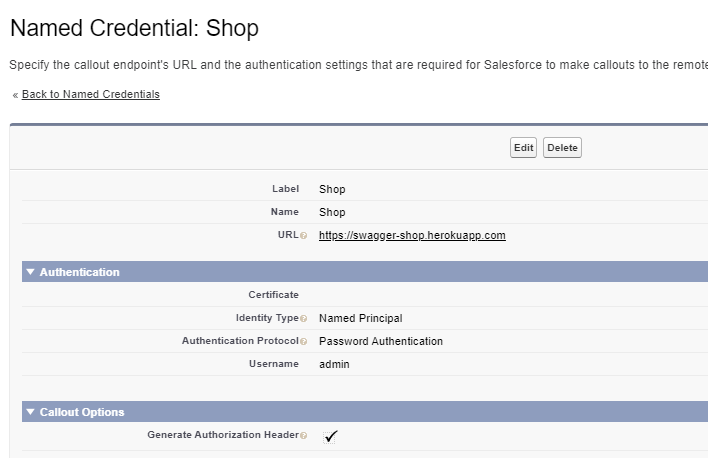Go back to Named Credentials list
Viewport: 708px width, 458px height.
(x=90, y=94)
